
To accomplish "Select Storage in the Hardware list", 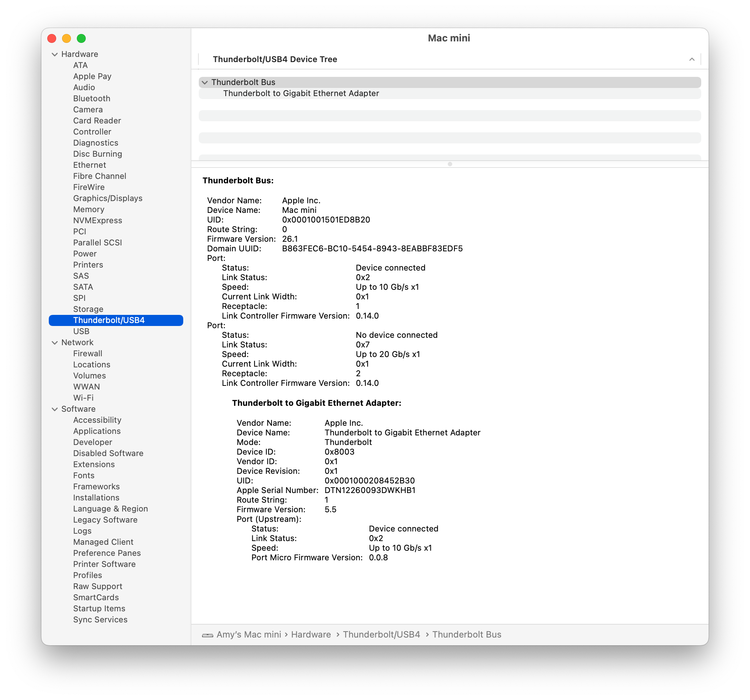I will pos(88,309).
